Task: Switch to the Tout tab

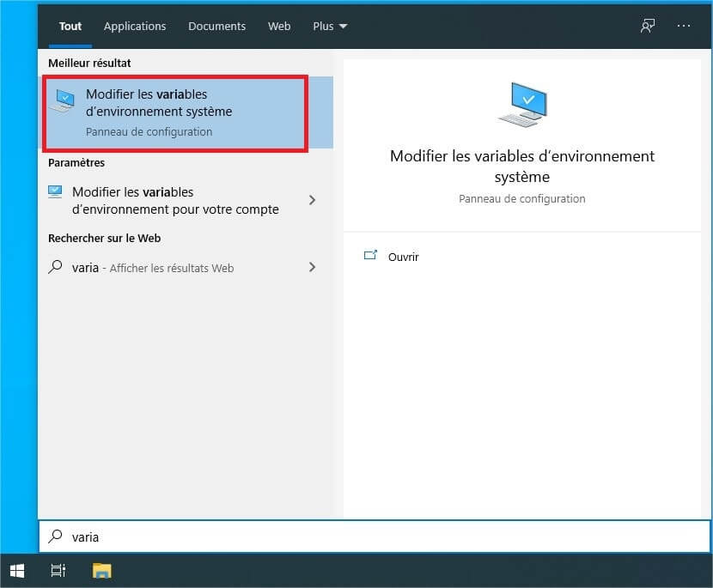Action: tap(70, 26)
